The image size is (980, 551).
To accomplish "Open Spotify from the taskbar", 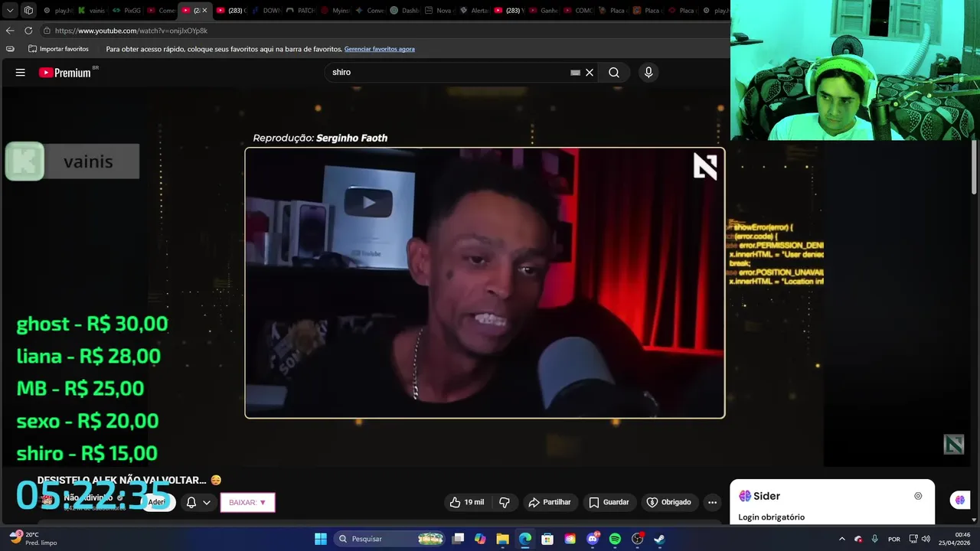I will [615, 539].
